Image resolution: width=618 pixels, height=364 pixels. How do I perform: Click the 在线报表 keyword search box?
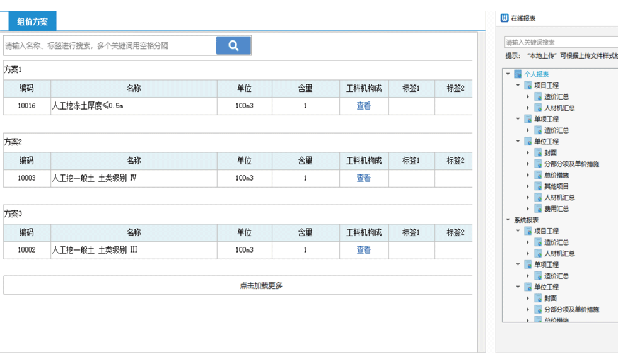(x=560, y=42)
